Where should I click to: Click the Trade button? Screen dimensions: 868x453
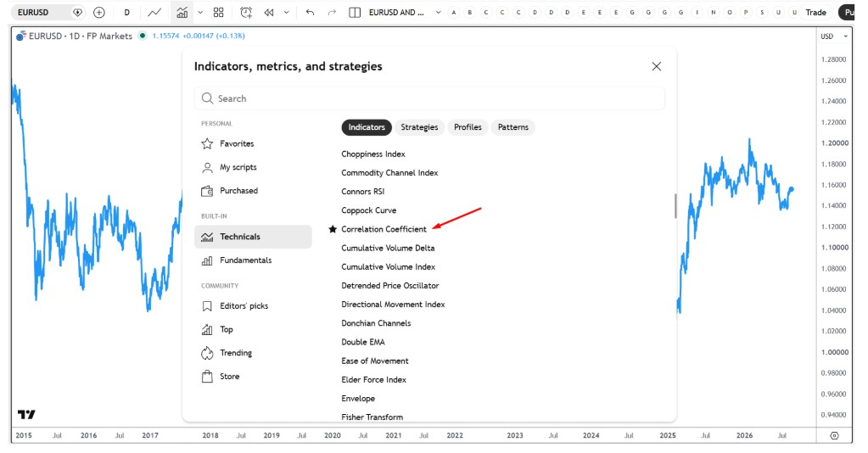(816, 12)
